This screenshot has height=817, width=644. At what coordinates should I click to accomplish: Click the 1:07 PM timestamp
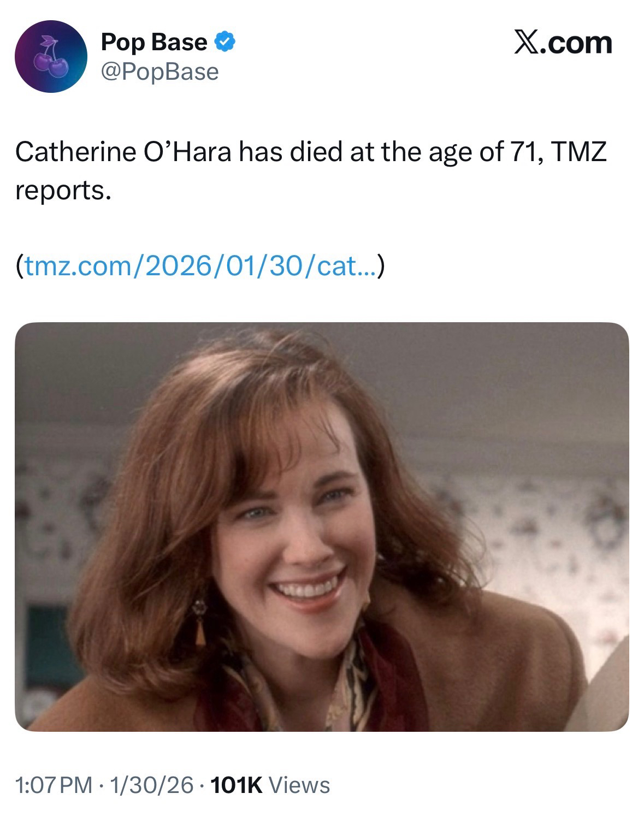54,785
